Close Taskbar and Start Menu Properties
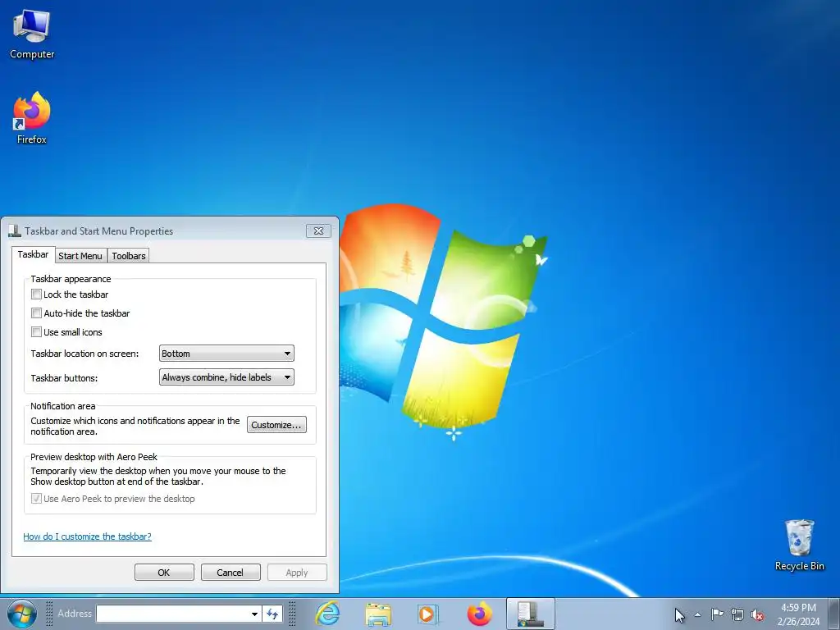 coord(319,231)
